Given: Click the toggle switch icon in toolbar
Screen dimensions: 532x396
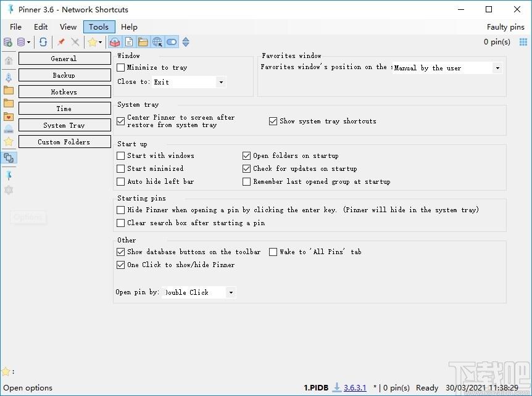Looking at the screenshot, I should [172, 42].
